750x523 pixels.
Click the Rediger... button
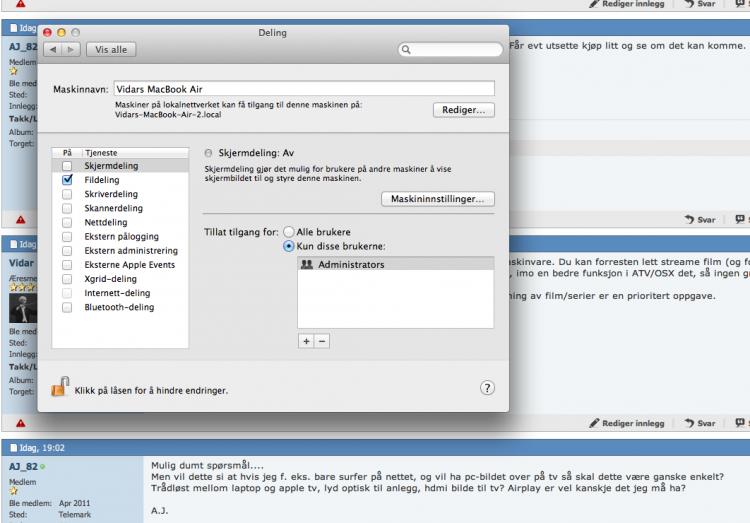point(463,110)
